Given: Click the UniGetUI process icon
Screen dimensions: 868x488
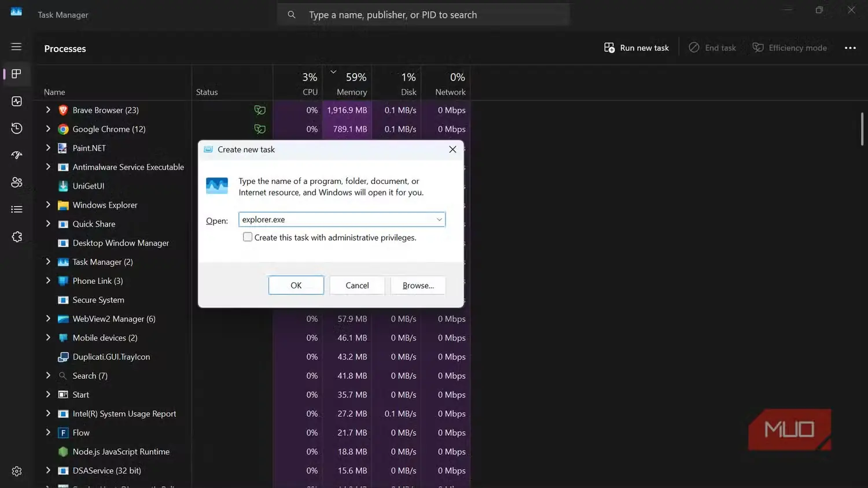Looking at the screenshot, I should (x=63, y=186).
